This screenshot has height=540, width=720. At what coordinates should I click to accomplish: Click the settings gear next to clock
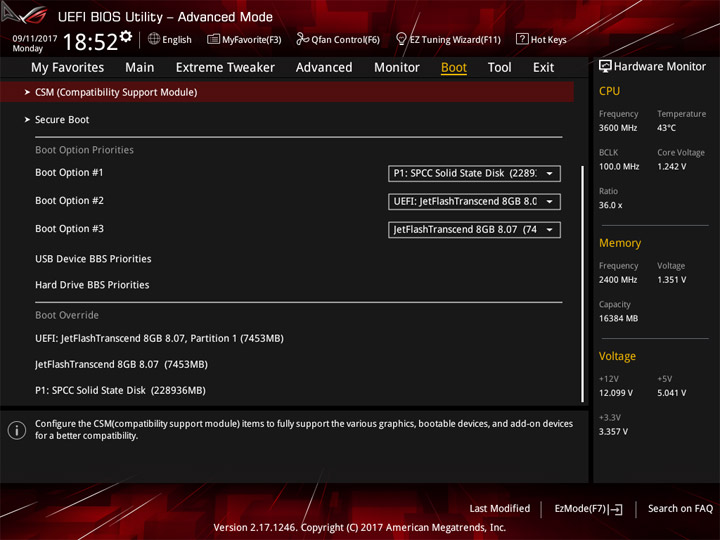[126, 36]
